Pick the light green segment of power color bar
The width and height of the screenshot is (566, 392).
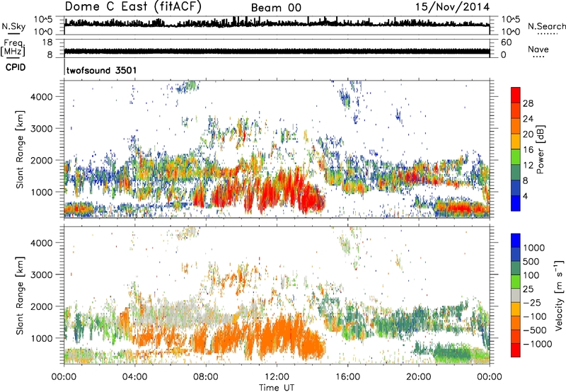[516, 156]
